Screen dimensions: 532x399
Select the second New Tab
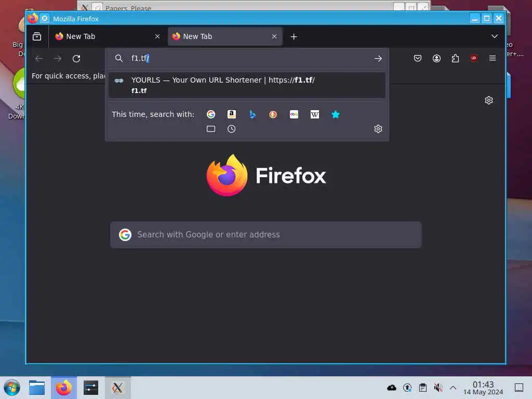[225, 36]
